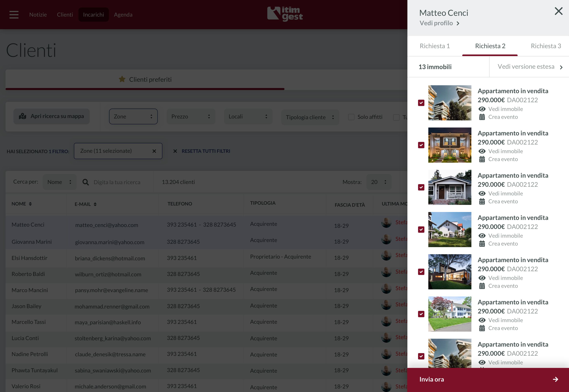Open the Tipologia cliente dropdown
Screen dimensions: 569x392
(310, 117)
